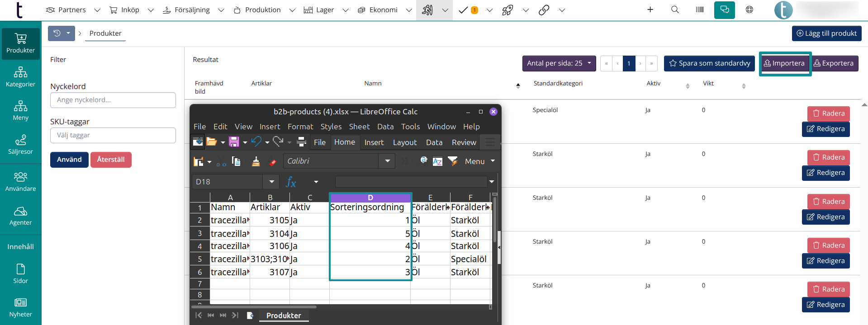The width and height of the screenshot is (868, 325).
Task: Open the Sheet menu in Calc
Action: click(359, 127)
